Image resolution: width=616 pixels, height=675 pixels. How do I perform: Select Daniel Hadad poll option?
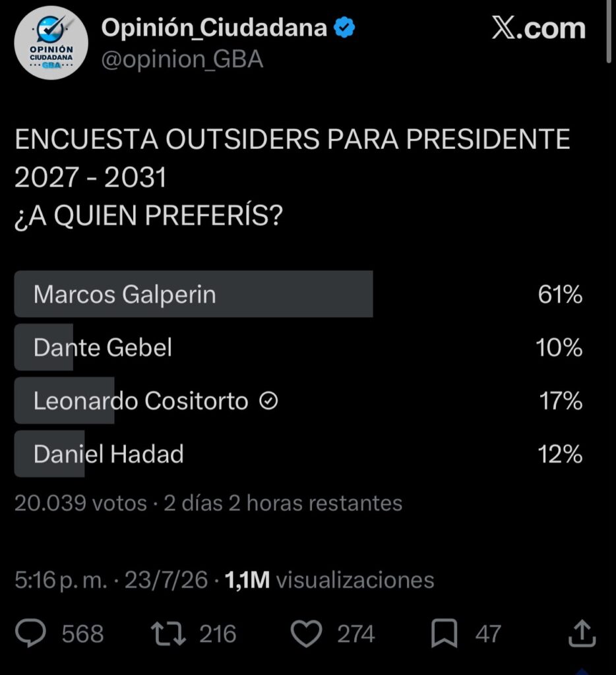pyautogui.click(x=299, y=454)
